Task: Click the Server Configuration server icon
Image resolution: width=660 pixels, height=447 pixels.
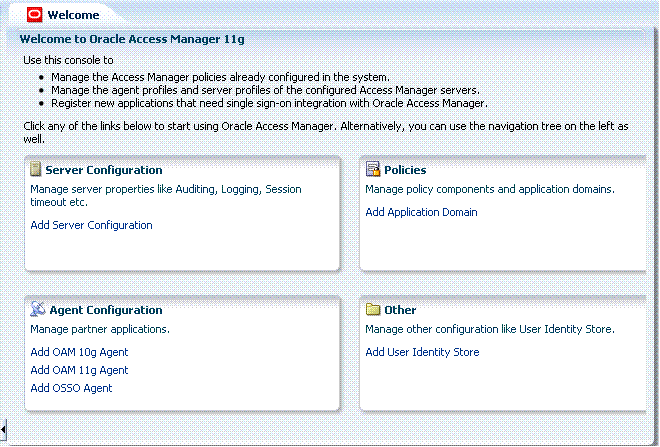Action: pyautogui.click(x=36, y=169)
